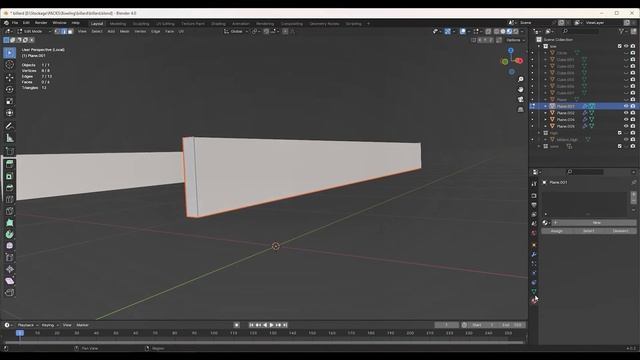
Task: Select the Cursor tool
Action: tap(9, 64)
